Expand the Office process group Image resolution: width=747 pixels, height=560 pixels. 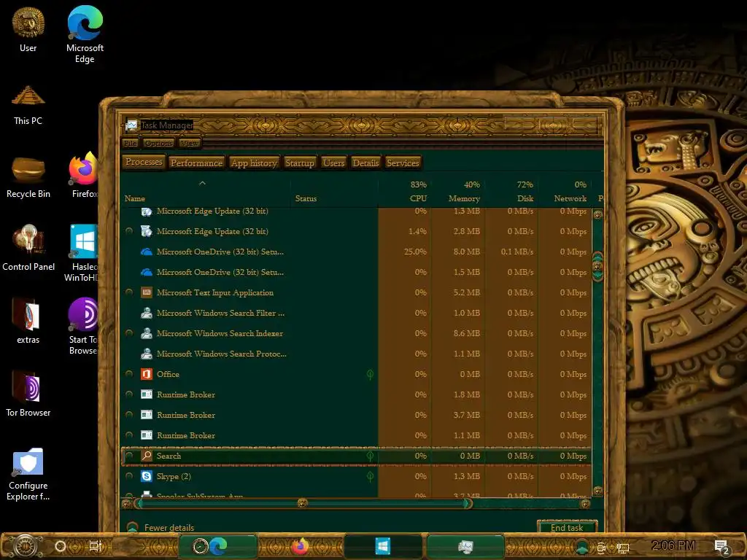pyautogui.click(x=128, y=374)
